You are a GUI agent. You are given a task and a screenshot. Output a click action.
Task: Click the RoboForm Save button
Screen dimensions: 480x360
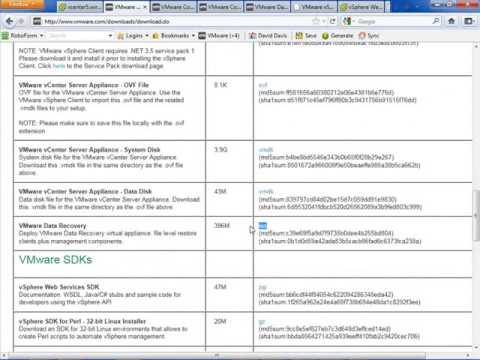[306, 36]
